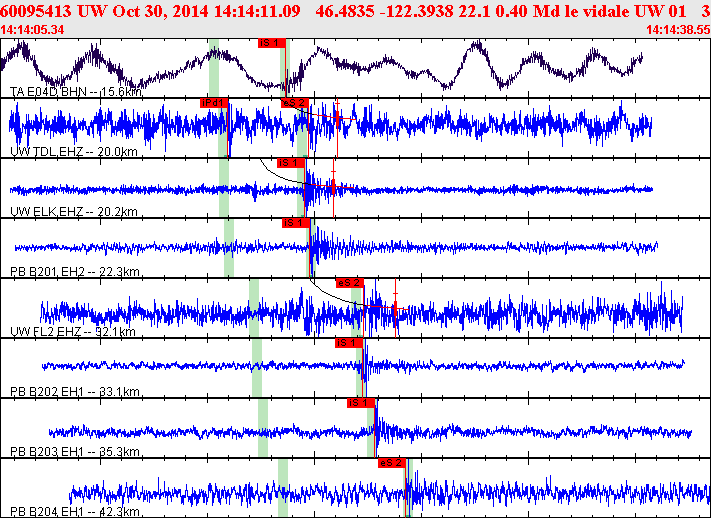Click the predicted P-arrival green band on PB B201 trace
The image size is (711, 518).
coord(229,248)
